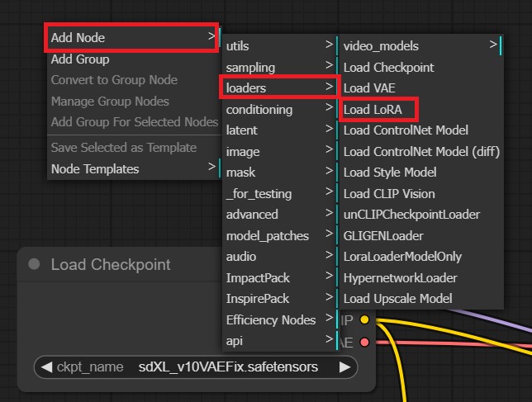Select next checkpoint with right arrow
Screen dimensions: 532x402
(x=345, y=367)
